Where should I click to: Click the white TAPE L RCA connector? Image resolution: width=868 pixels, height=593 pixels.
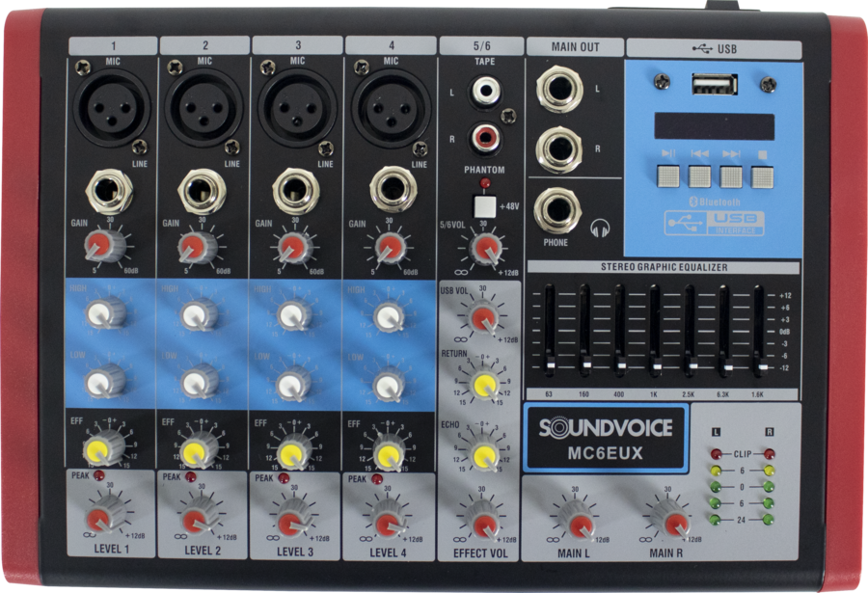pos(485,92)
